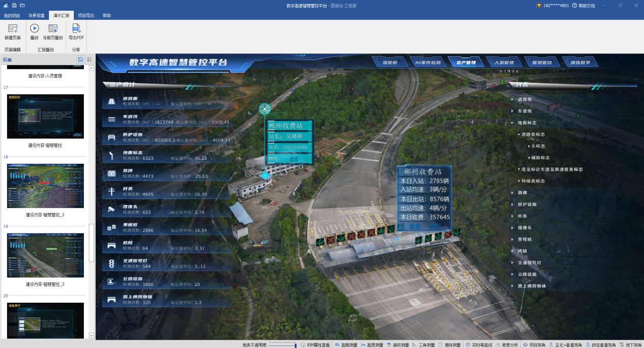
Task: Expand the 车道线 tree node
Action: pyautogui.click(x=512, y=111)
